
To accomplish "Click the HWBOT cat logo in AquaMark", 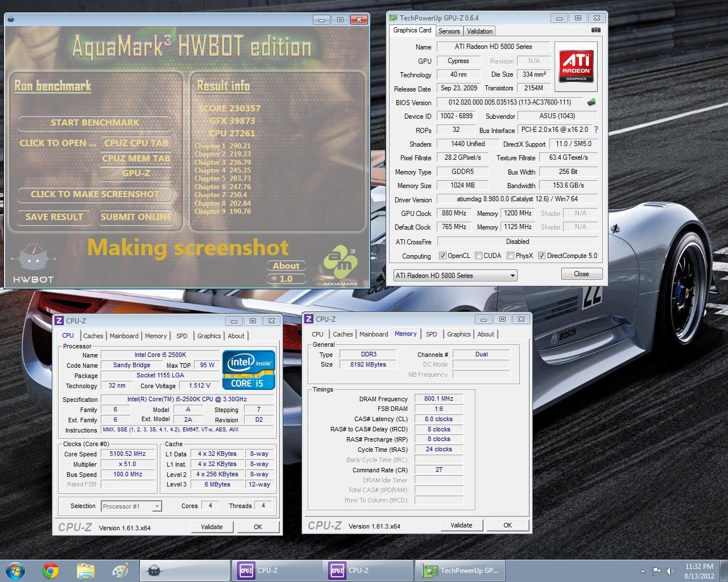I will [33, 263].
